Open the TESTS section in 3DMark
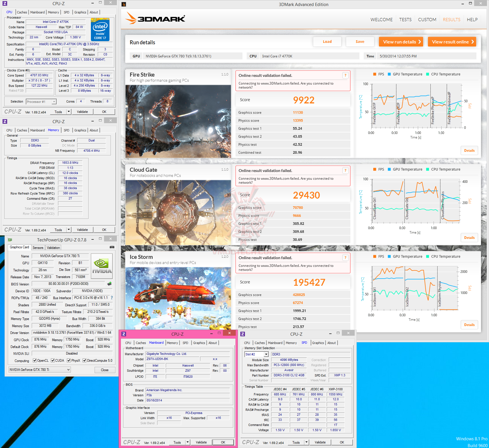This screenshot has height=448, width=489. 405,20
